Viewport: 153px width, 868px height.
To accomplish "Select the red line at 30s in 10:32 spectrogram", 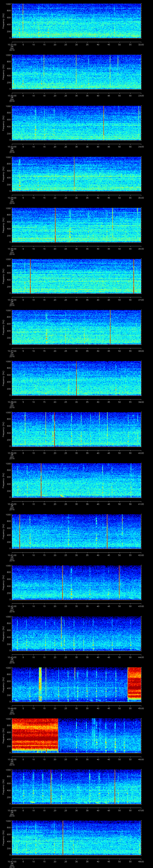I will (x=76, y=69).
